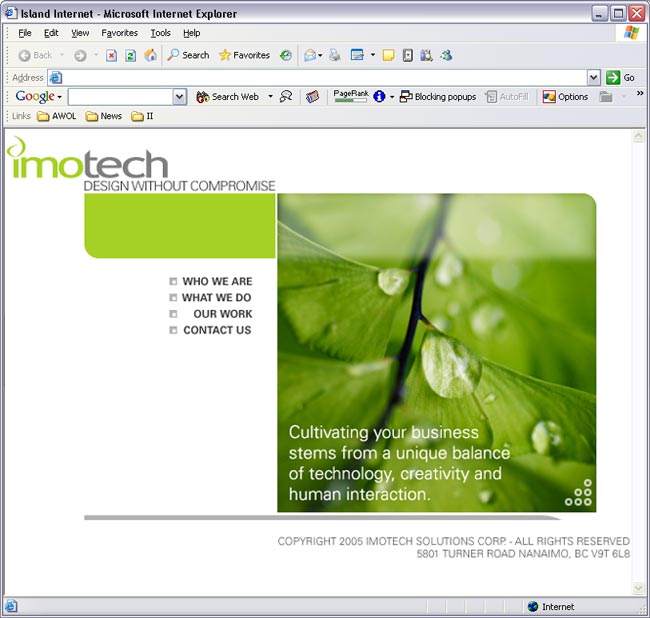
Task: Click the Forward arrow button
Action: pos(80,55)
